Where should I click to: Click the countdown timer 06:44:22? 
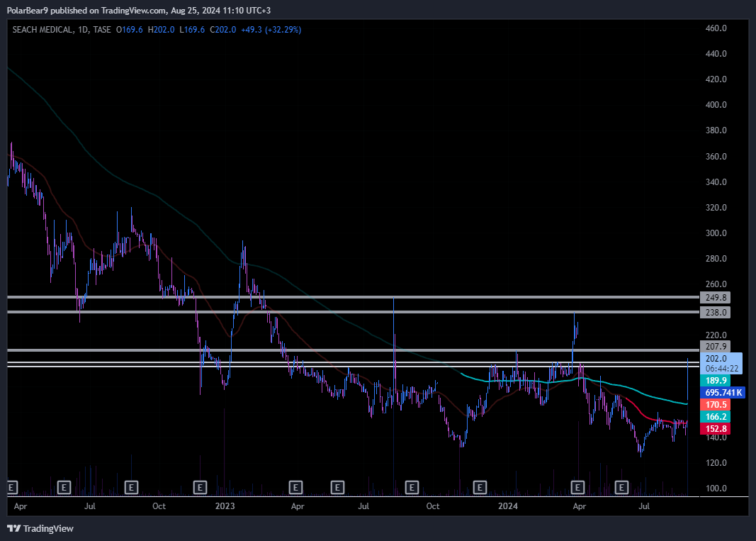(721, 369)
